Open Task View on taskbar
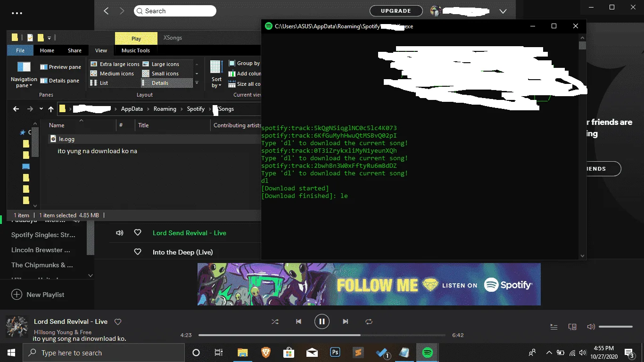 pos(219,353)
